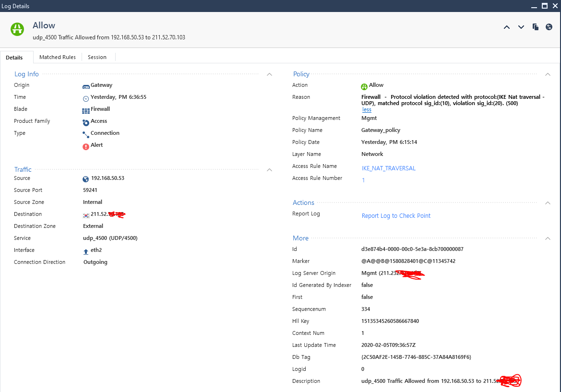Collapse the More section
The height and width of the screenshot is (392, 561).
pyautogui.click(x=548, y=238)
